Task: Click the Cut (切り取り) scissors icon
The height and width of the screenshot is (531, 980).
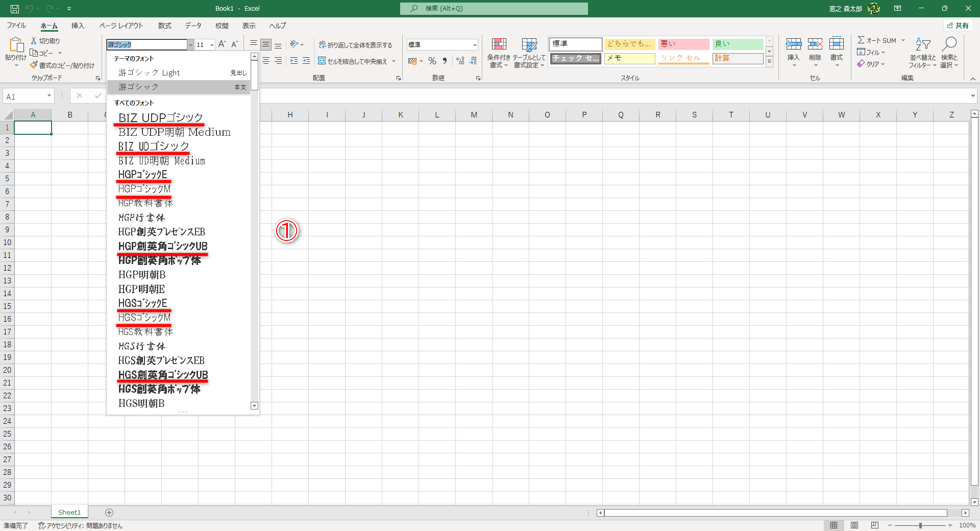Action: [x=34, y=41]
